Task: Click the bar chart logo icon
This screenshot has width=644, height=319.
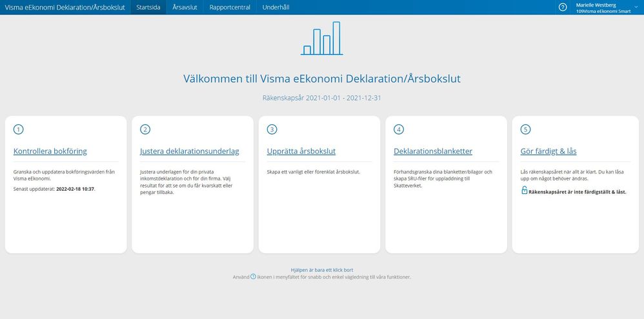Action: pyautogui.click(x=322, y=39)
